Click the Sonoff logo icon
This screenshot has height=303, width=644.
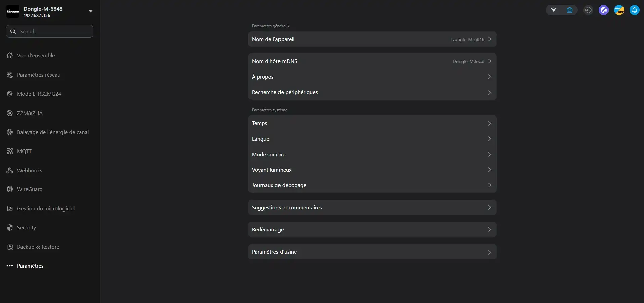pyautogui.click(x=13, y=12)
